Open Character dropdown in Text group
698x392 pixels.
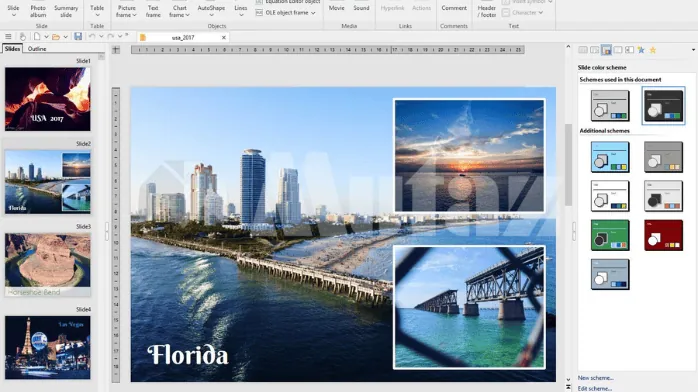(524, 12)
